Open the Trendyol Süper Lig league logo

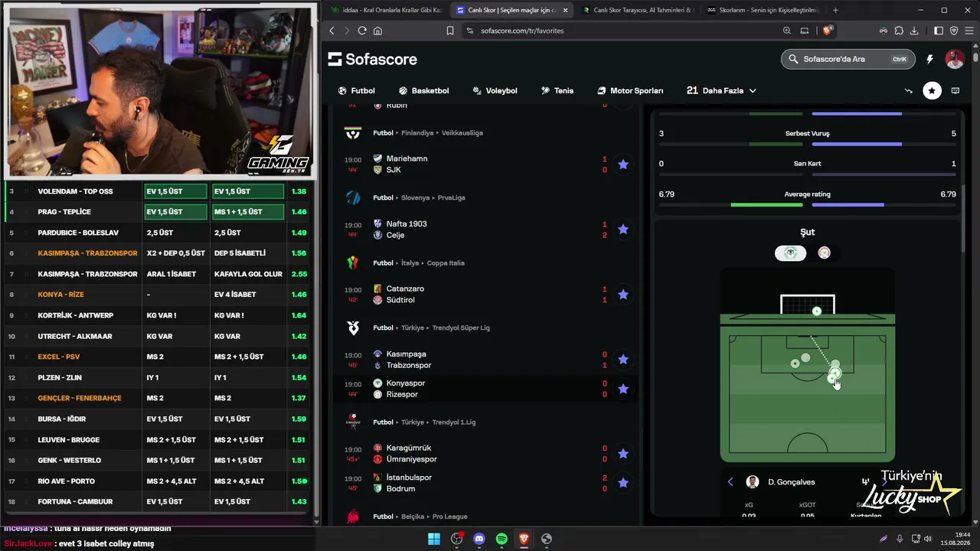pyautogui.click(x=353, y=328)
